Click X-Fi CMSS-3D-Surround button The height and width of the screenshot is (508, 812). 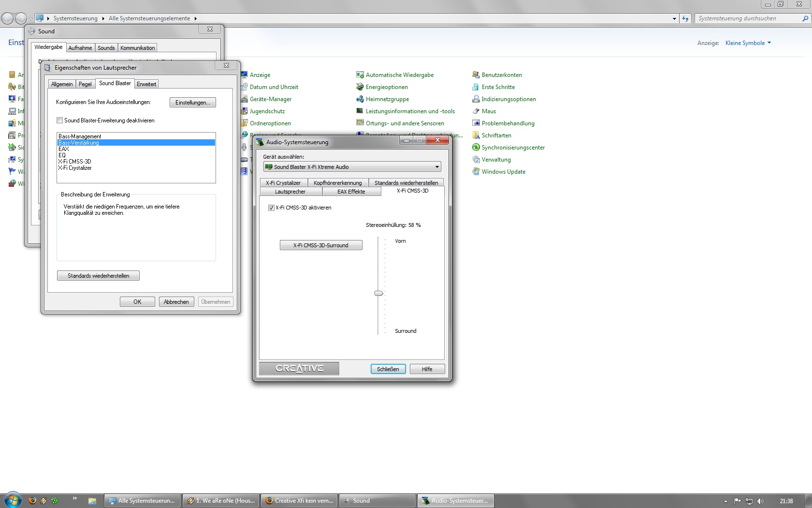click(321, 245)
